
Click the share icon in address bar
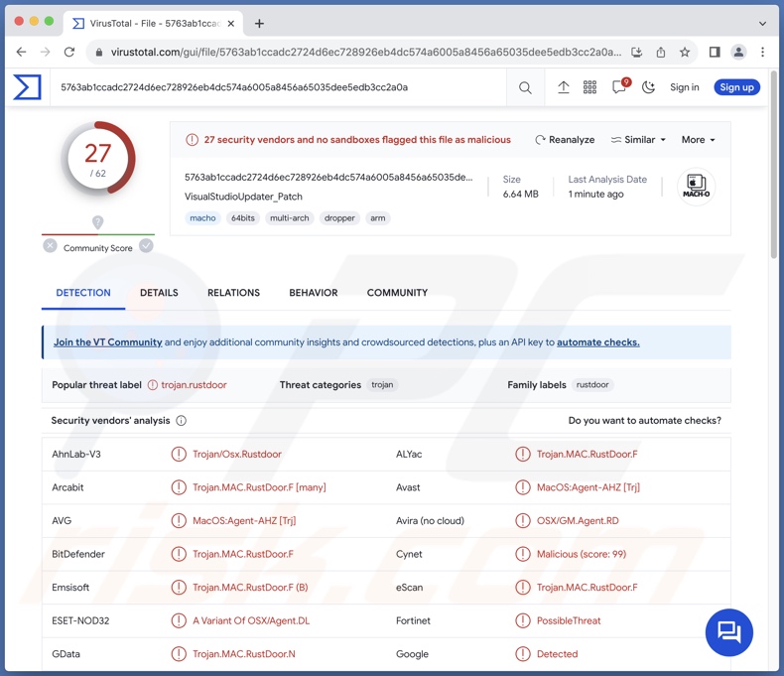tap(661, 52)
